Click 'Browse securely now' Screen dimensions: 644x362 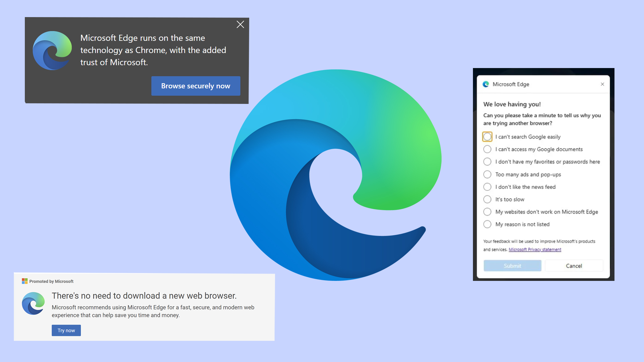click(196, 86)
